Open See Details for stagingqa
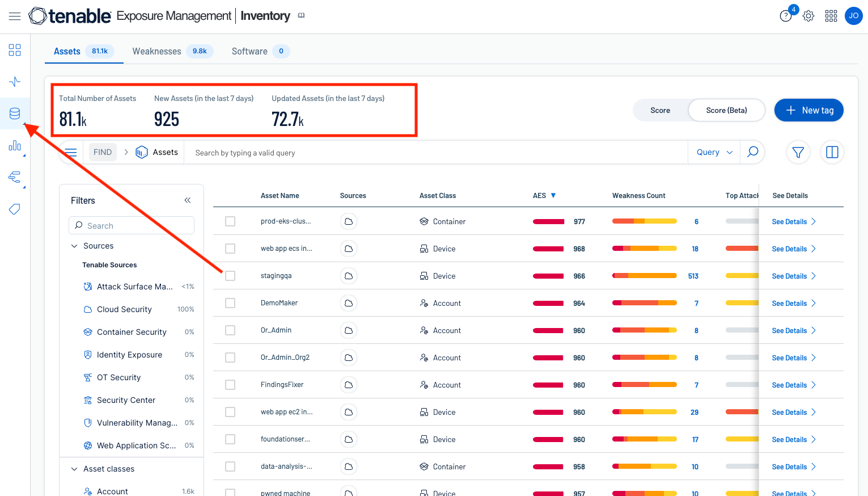Image resolution: width=868 pixels, height=496 pixels. click(793, 276)
